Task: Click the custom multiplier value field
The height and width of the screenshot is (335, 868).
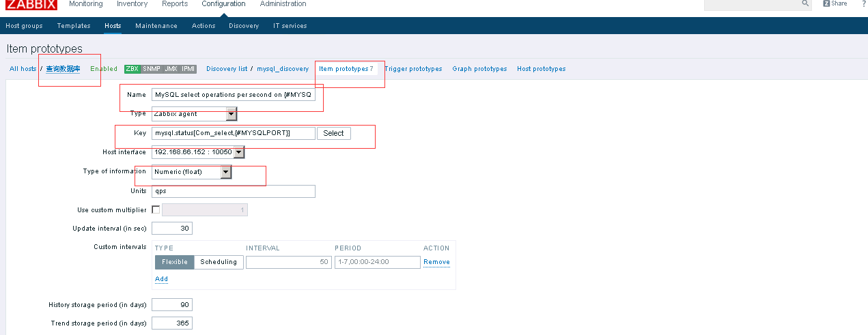Action: pyautogui.click(x=205, y=210)
